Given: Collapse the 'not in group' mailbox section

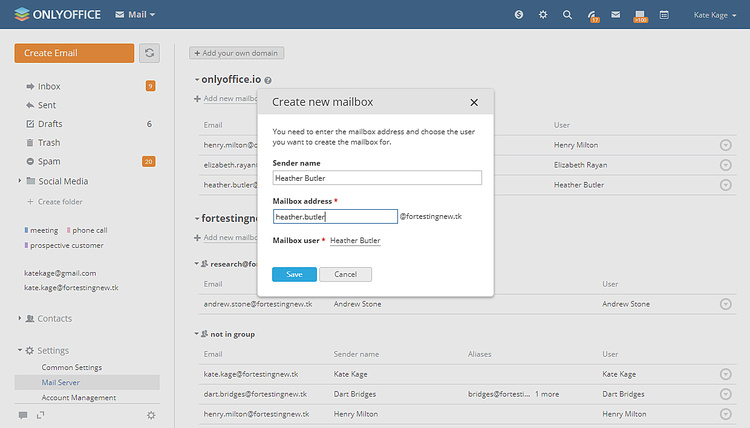Looking at the screenshot, I should [x=196, y=334].
